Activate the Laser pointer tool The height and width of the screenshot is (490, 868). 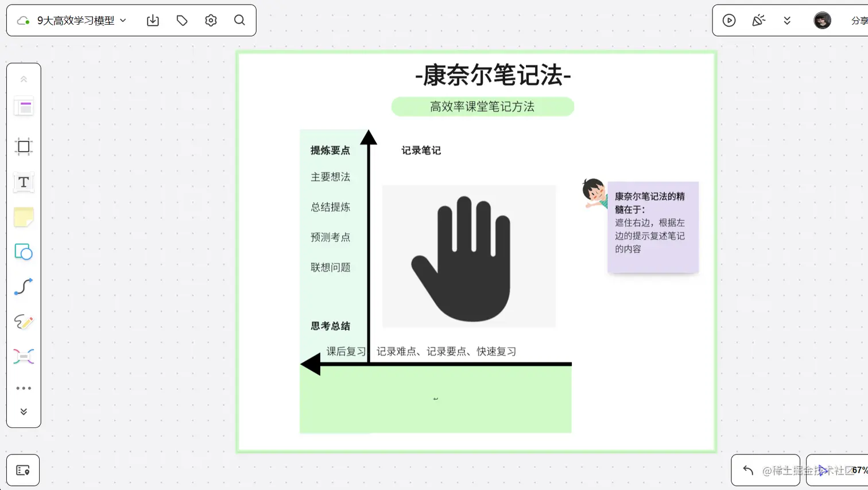click(x=758, y=20)
